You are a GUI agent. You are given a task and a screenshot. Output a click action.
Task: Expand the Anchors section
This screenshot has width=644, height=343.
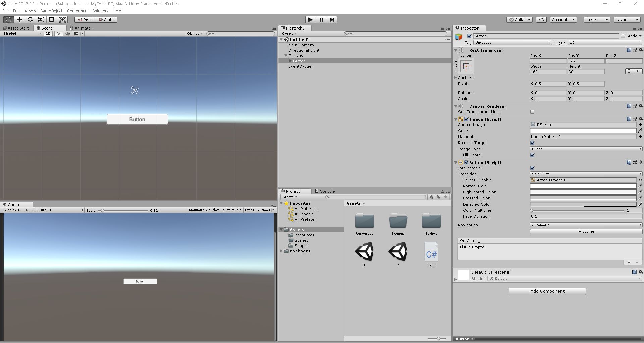tap(455, 78)
